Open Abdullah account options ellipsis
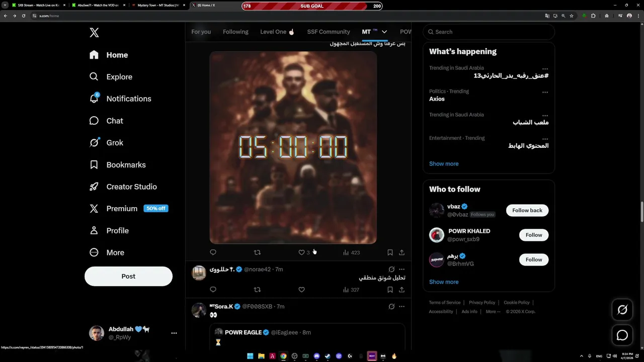Viewport: 644px width, 362px height. coord(174,333)
